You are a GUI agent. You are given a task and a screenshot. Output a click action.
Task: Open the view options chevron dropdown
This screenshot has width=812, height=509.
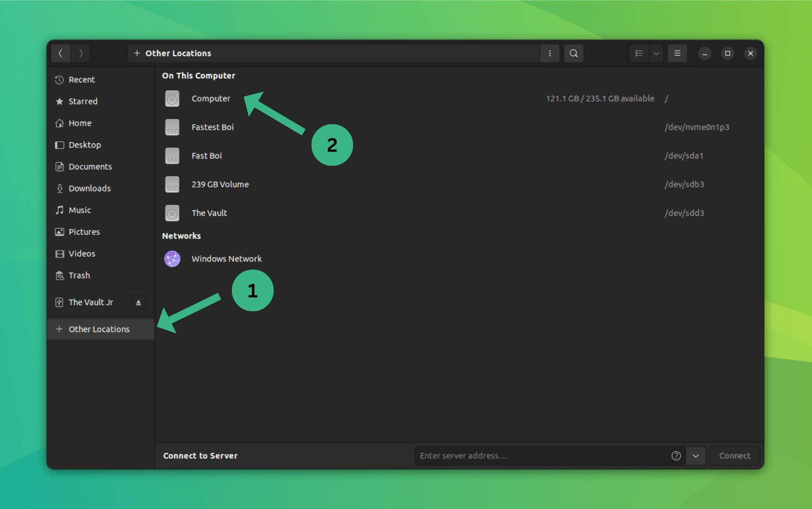point(655,53)
